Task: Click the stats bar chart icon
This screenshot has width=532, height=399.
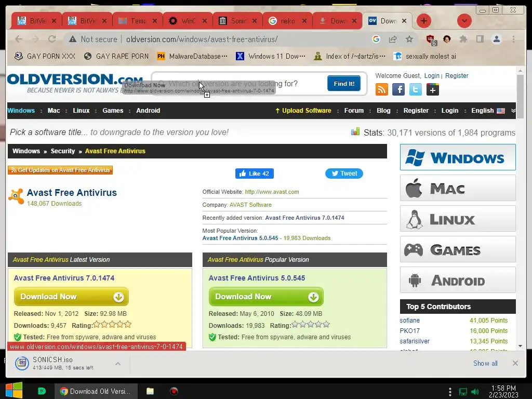Action: point(355,131)
